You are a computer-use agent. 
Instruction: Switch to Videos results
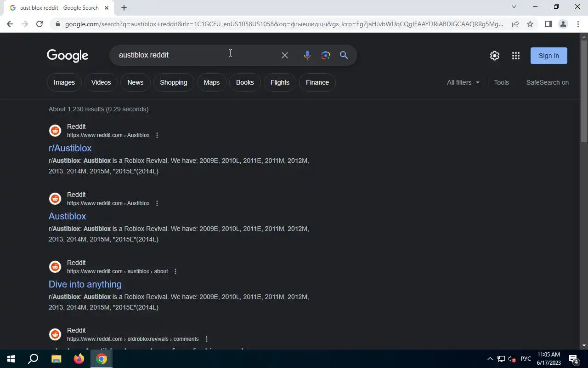click(x=101, y=82)
